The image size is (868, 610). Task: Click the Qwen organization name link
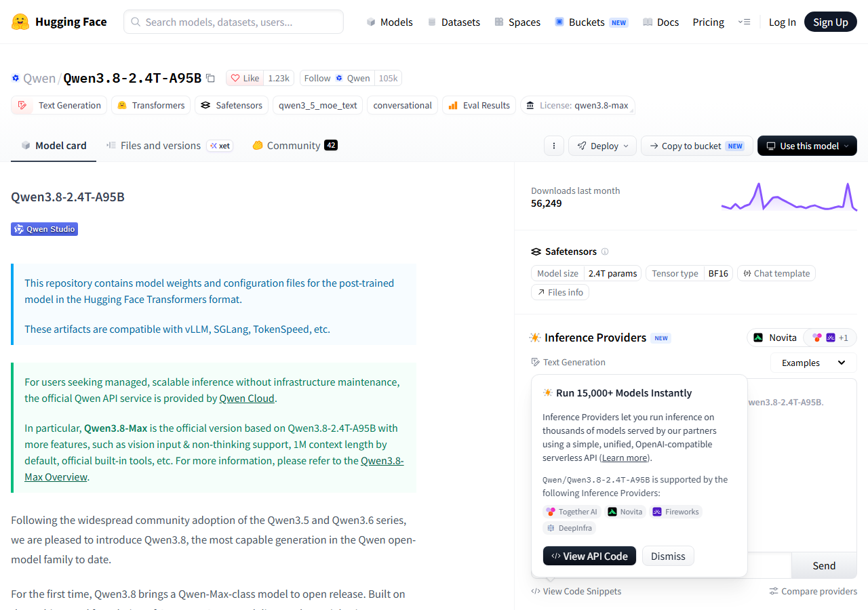point(39,78)
